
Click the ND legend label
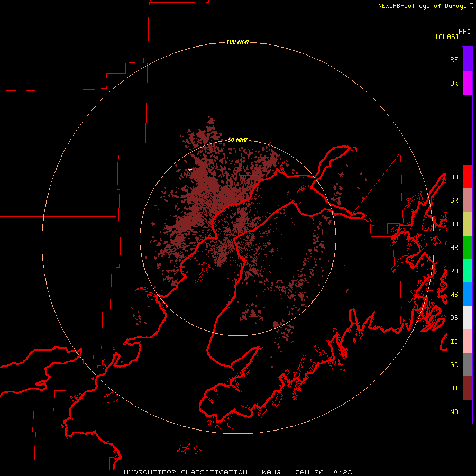(x=454, y=412)
